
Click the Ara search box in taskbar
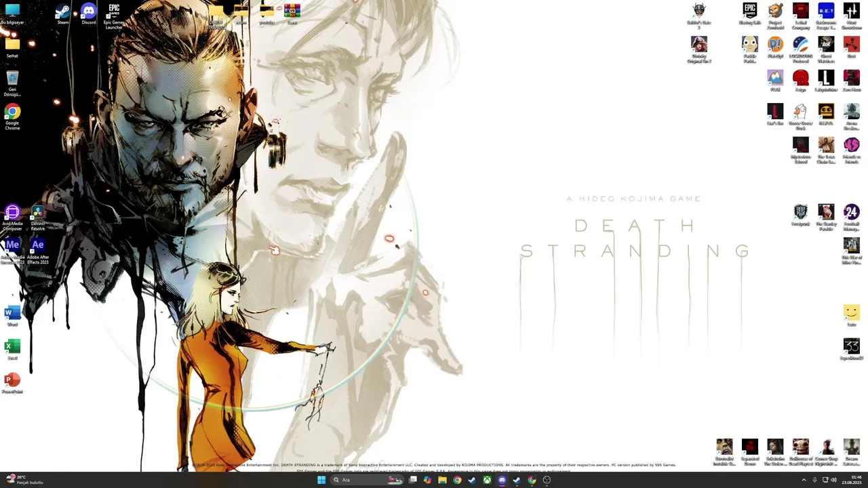coord(366,480)
